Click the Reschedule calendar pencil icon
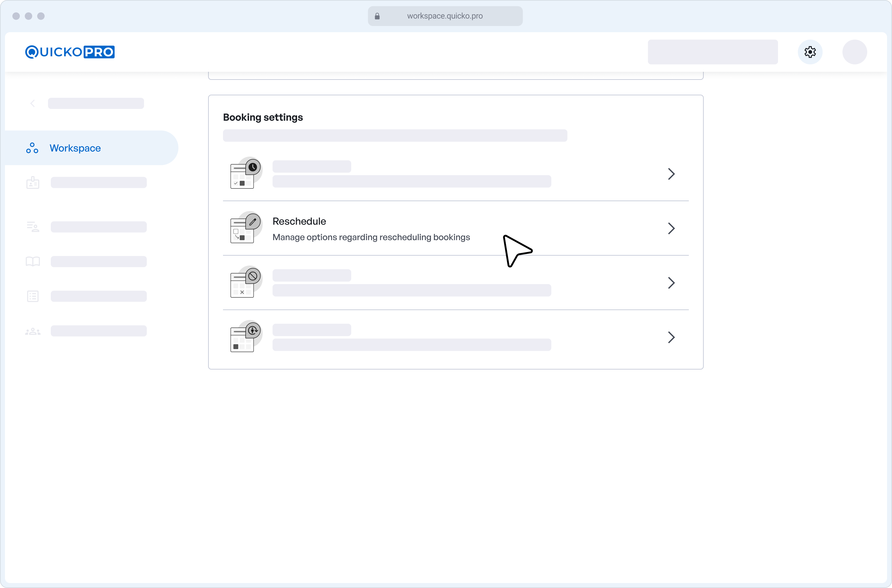Viewport: 892px width, 588px height. (x=246, y=227)
